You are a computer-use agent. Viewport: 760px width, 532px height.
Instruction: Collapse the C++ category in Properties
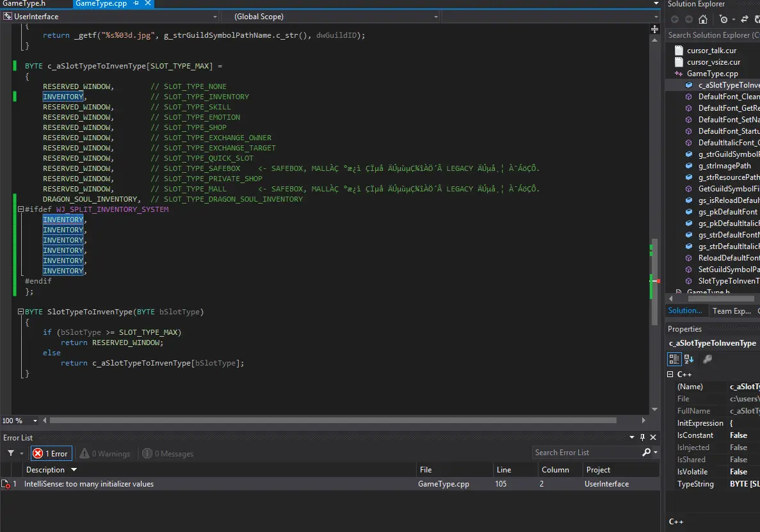coord(670,375)
